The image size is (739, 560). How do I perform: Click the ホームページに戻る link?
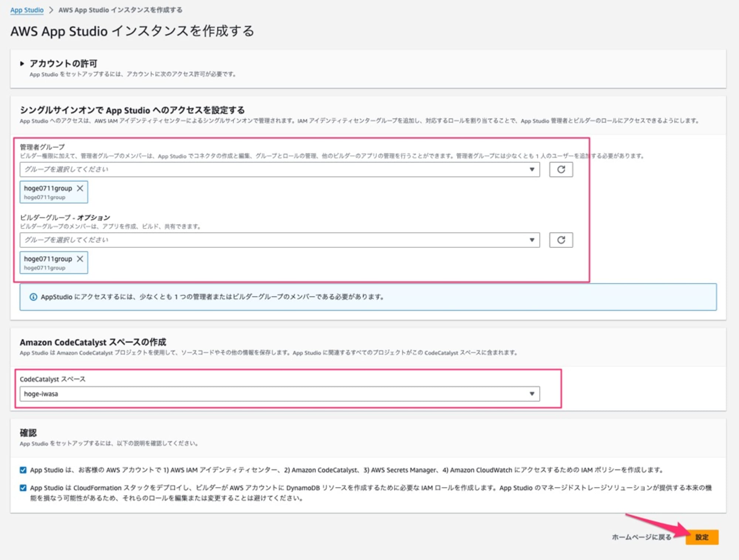pyautogui.click(x=641, y=537)
